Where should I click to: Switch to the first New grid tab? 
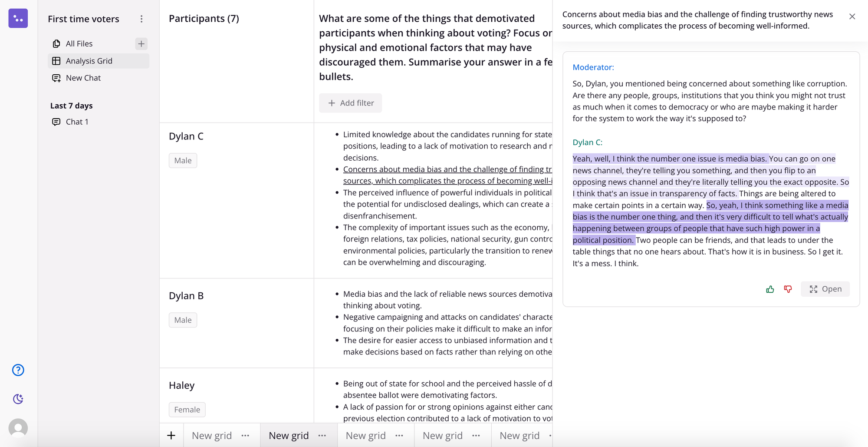pyautogui.click(x=212, y=435)
